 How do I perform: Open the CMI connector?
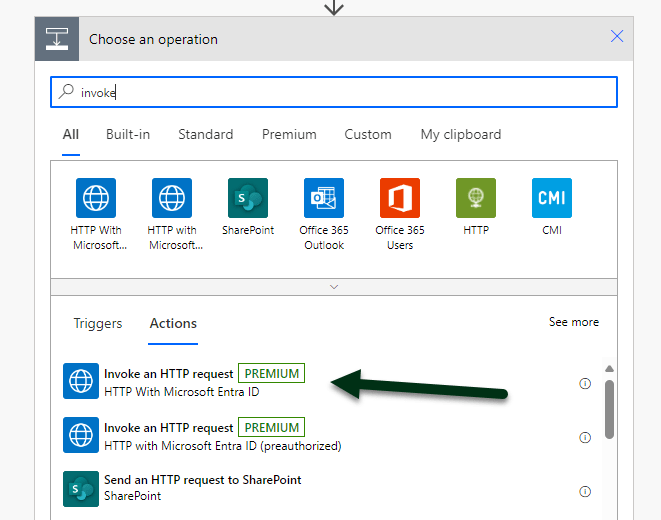tap(552, 198)
